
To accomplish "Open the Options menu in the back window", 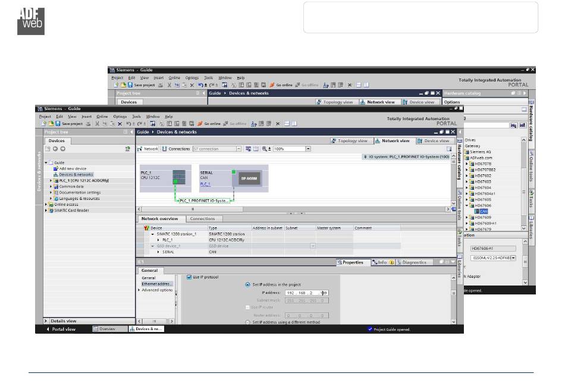I will click(x=192, y=78).
